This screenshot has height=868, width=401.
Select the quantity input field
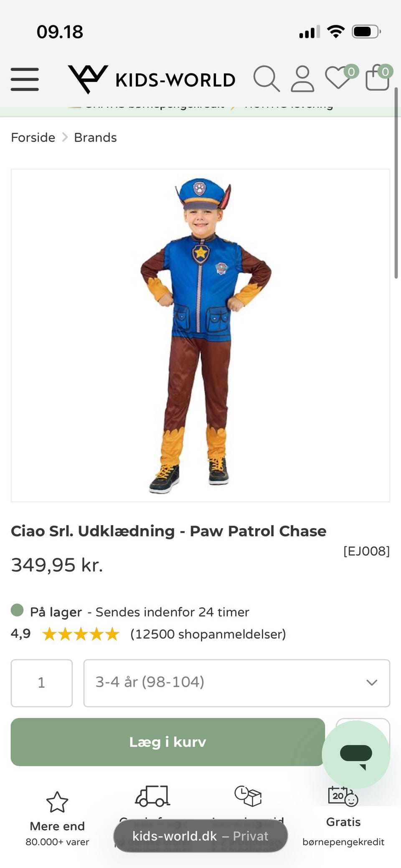[x=42, y=683]
